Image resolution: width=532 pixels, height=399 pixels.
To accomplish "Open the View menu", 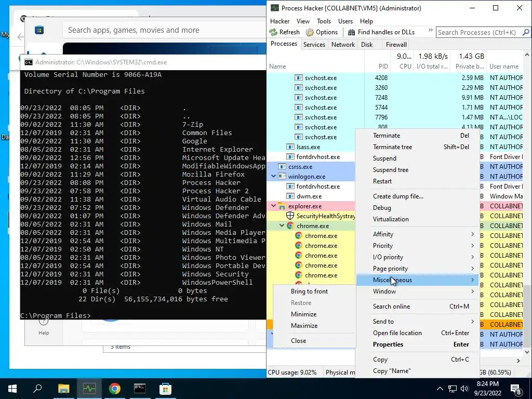I will [x=303, y=21].
